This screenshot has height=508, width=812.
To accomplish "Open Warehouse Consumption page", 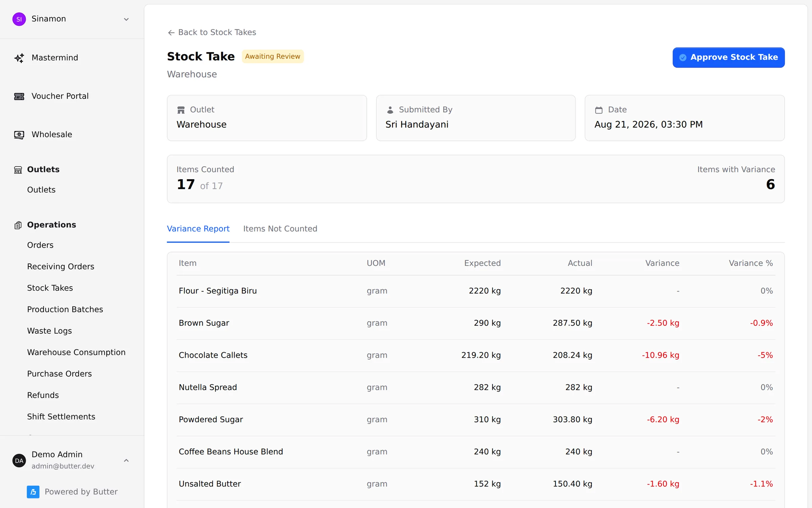I will (x=76, y=353).
